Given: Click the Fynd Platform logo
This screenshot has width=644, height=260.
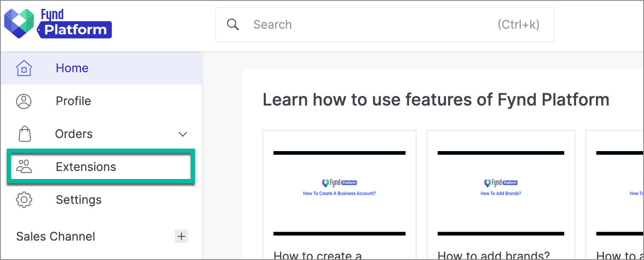Looking at the screenshot, I should coord(58,24).
